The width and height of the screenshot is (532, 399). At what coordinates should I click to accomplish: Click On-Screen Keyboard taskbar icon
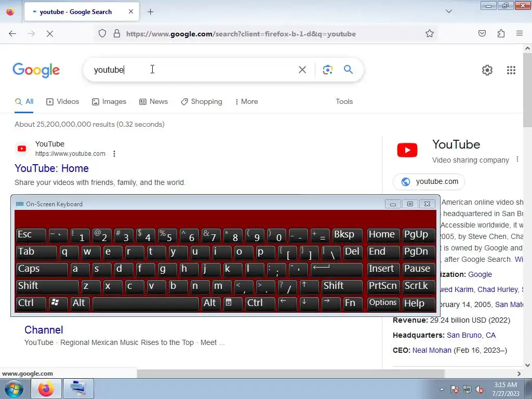[x=78, y=389]
